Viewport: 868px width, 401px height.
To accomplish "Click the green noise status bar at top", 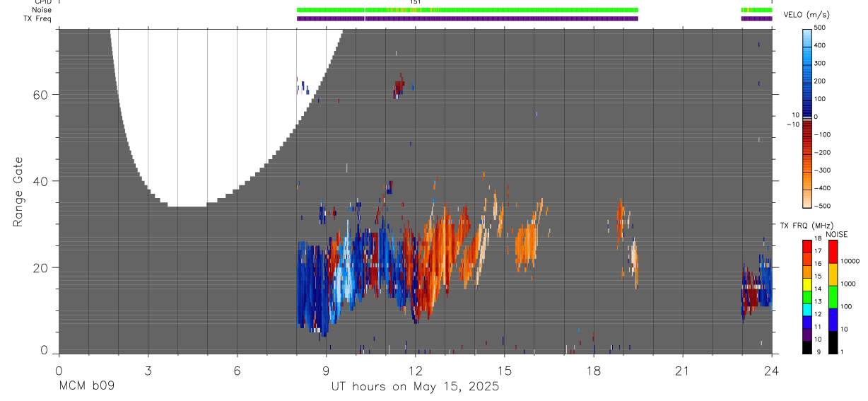I will click(x=467, y=10).
